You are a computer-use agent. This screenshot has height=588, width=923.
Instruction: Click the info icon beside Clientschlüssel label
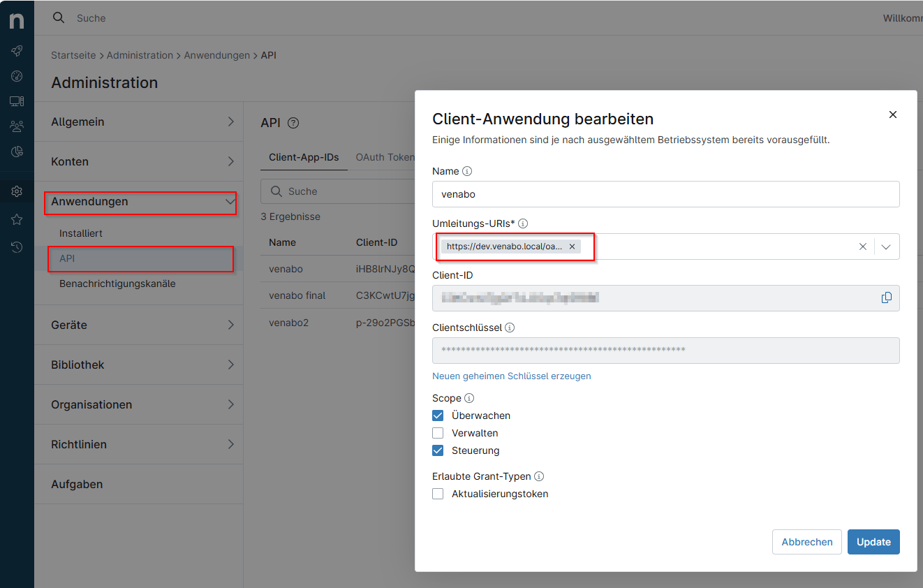tap(510, 328)
